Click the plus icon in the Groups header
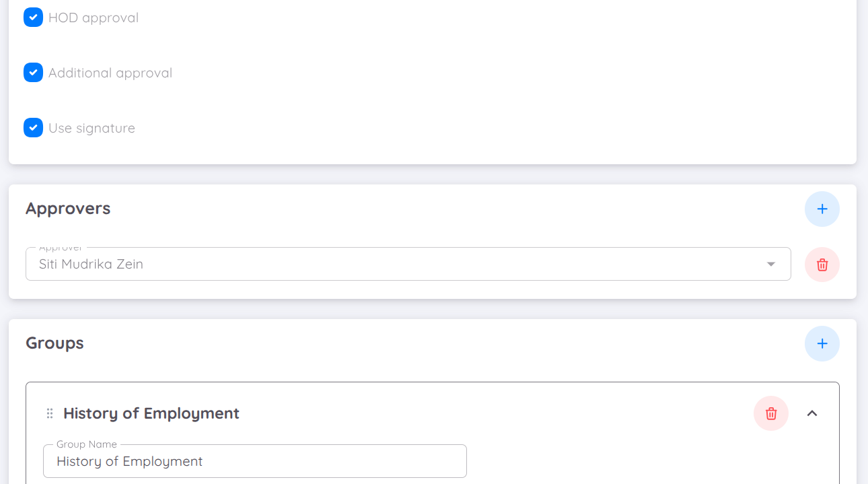This screenshot has height=484, width=868. [822, 343]
